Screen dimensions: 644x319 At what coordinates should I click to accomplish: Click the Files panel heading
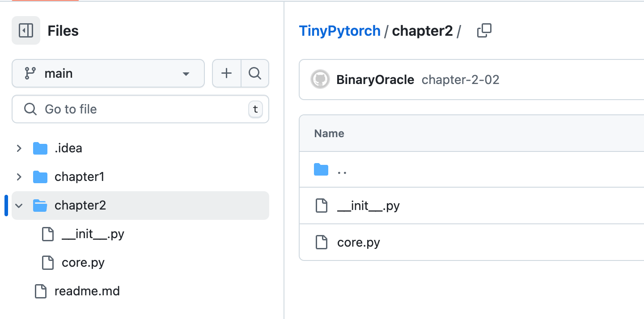pos(63,31)
